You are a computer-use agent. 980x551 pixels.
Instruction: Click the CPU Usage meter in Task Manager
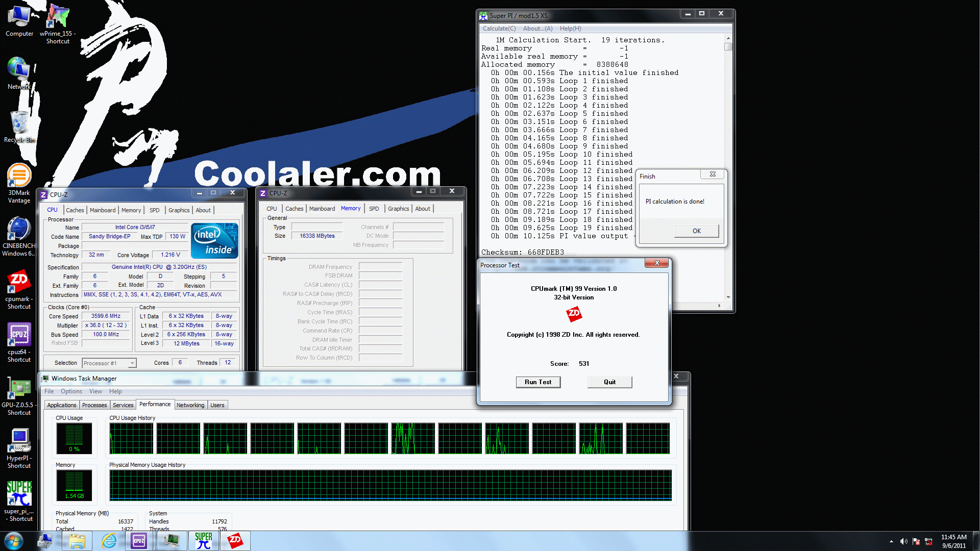tap(74, 438)
